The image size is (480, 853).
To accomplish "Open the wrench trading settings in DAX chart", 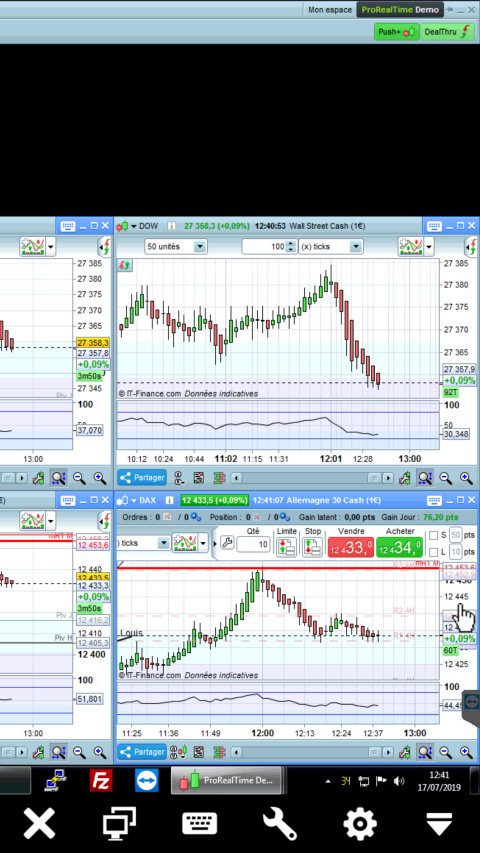I will point(227,543).
